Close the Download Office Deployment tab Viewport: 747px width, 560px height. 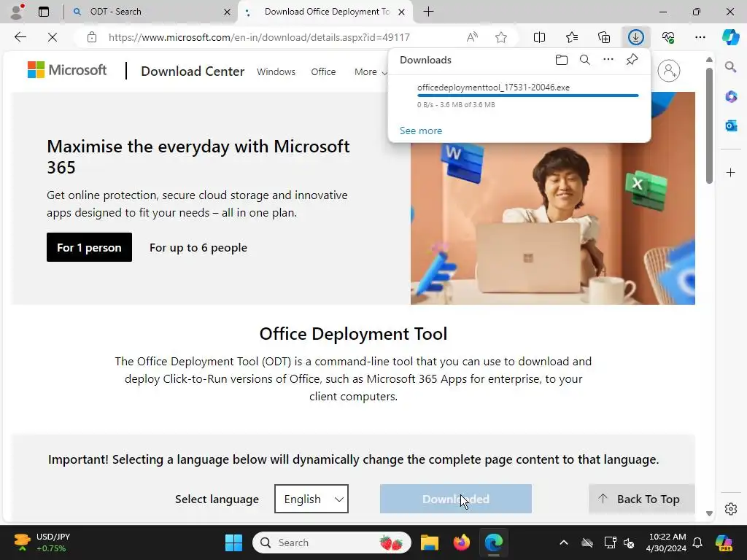coord(402,12)
